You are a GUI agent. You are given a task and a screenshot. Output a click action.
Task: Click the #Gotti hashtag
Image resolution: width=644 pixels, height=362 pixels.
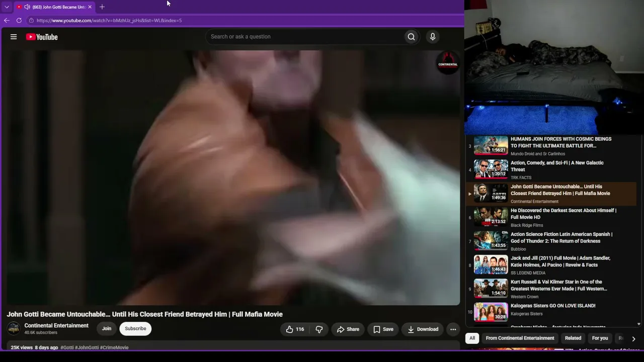(x=67, y=347)
